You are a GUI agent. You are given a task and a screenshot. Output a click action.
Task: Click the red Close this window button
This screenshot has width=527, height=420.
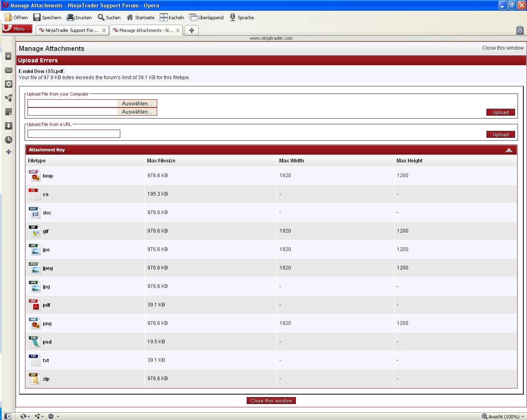271,401
